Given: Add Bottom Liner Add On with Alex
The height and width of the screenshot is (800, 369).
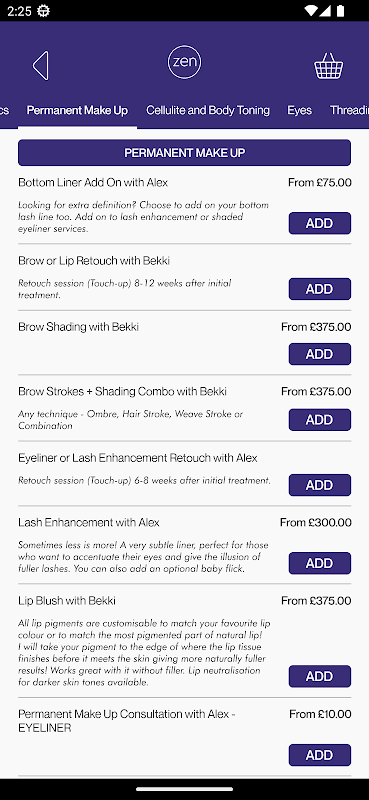Looking at the screenshot, I should click(x=319, y=223).
